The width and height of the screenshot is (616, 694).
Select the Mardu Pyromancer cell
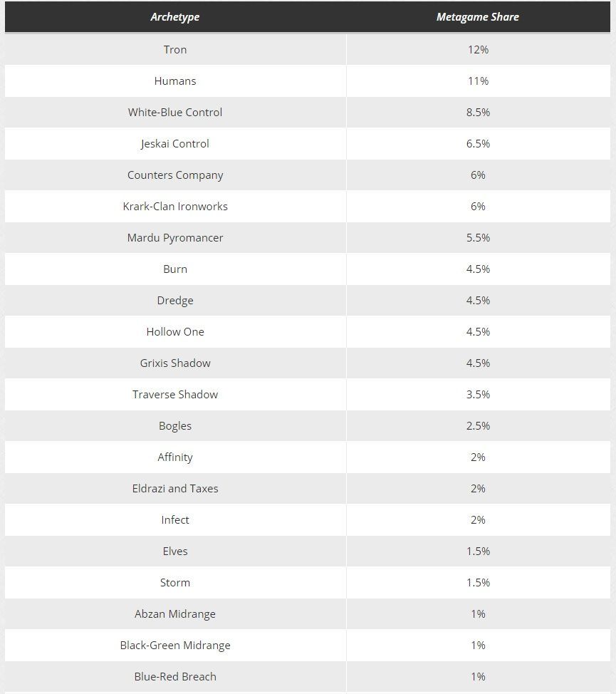(175, 238)
